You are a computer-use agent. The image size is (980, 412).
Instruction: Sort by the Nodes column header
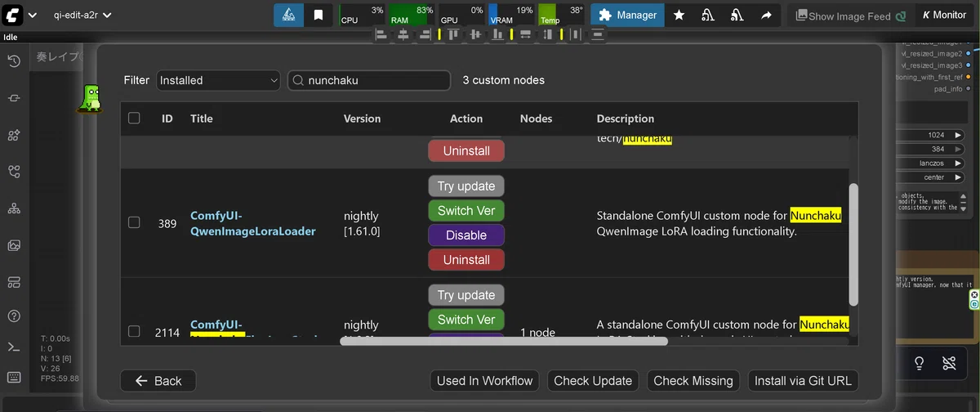pos(537,119)
